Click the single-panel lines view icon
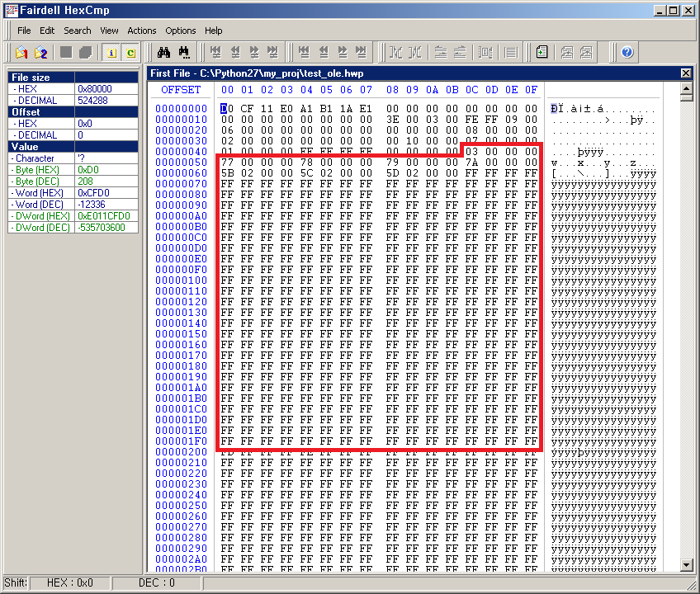Screen dimensions: 700x594 click(511, 53)
